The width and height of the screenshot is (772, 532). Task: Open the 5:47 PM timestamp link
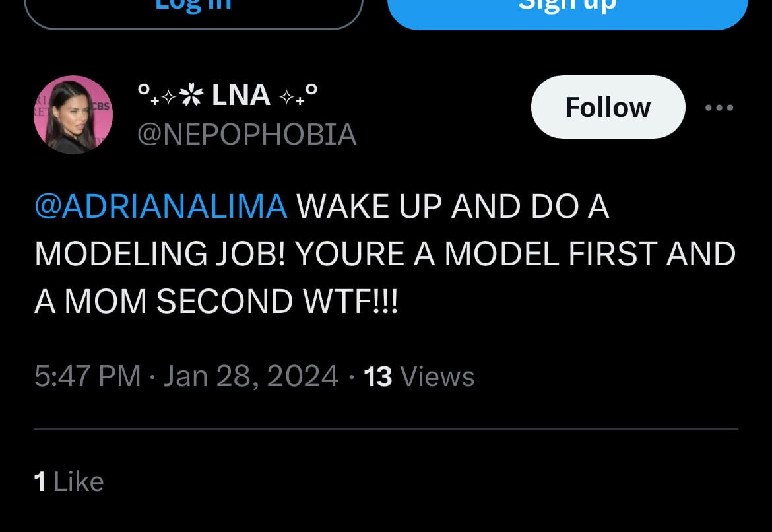tap(87, 376)
